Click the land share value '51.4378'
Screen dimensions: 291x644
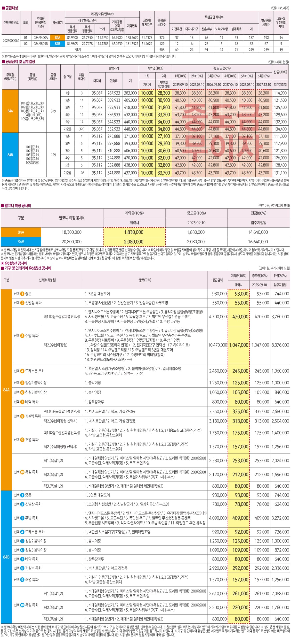click(x=147, y=38)
